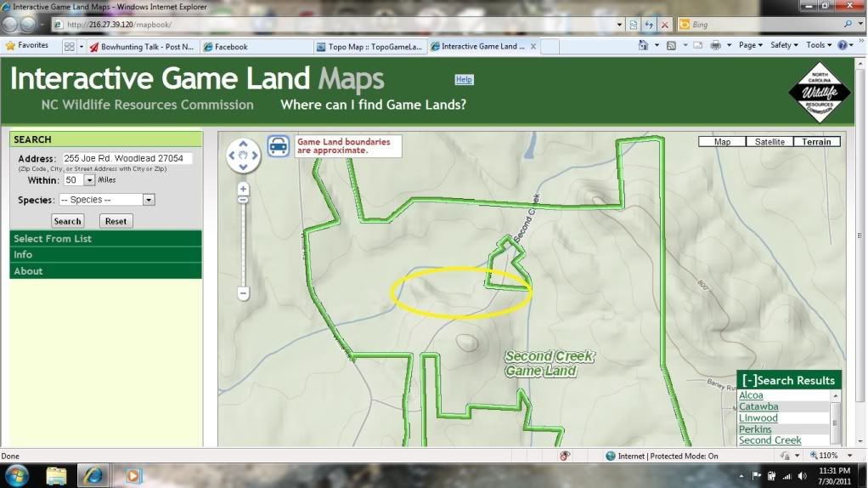Switch to standard Map view

coord(722,142)
